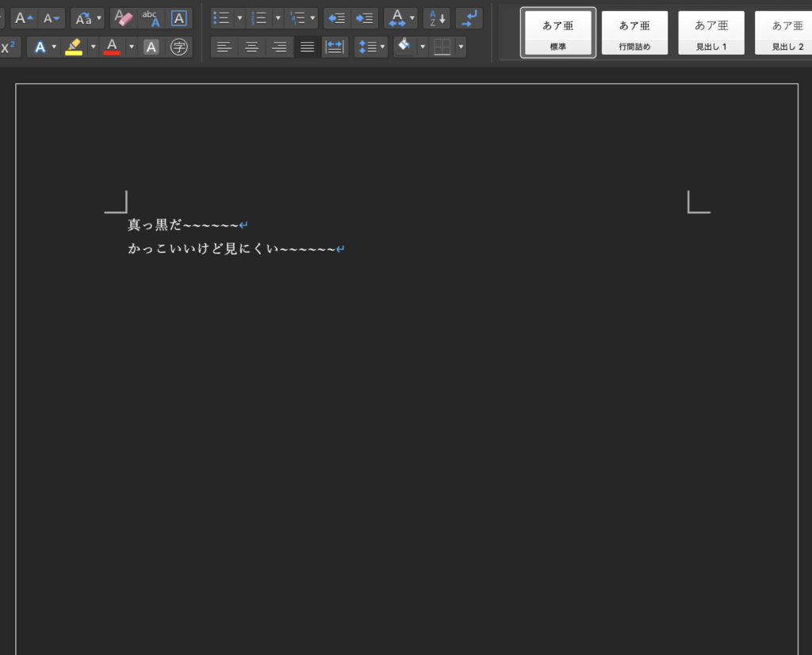Apply the 見出し 1 heading style
812x655 pixels.
[x=710, y=33]
